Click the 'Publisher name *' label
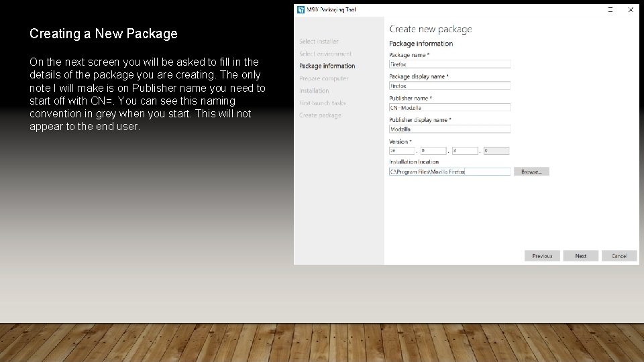 coord(411,98)
